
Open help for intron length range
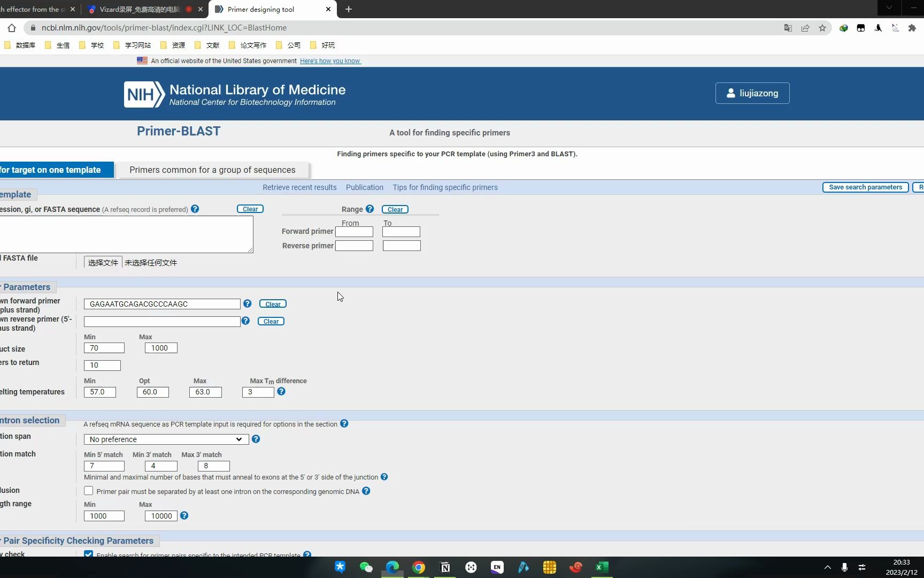184,515
